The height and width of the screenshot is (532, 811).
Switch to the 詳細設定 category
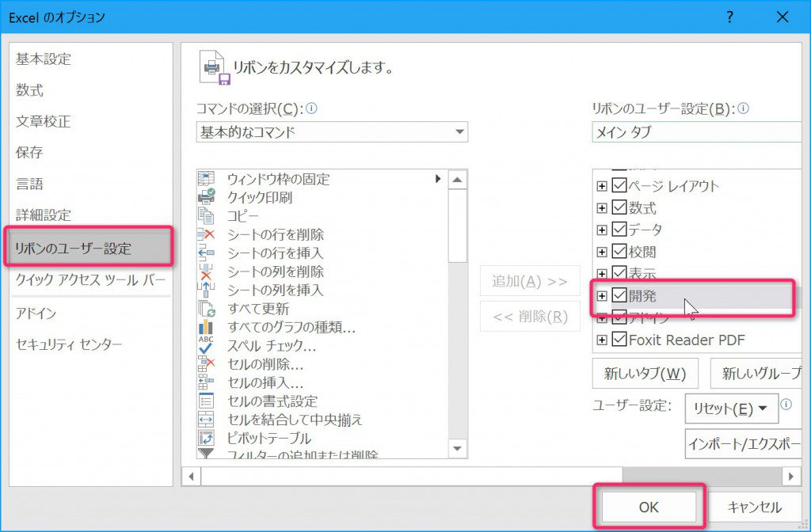pyautogui.click(x=44, y=215)
